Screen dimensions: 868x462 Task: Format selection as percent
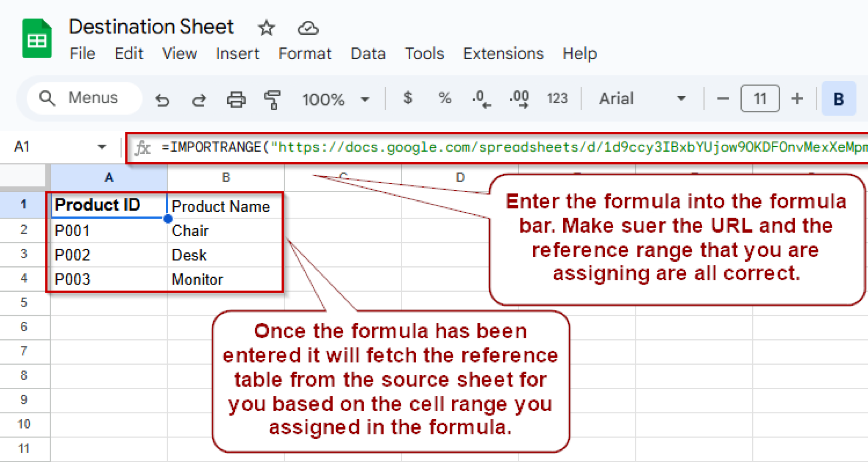click(444, 99)
